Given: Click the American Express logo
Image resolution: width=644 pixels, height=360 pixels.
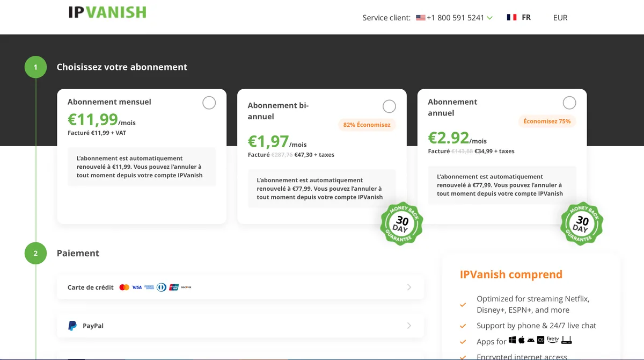Looking at the screenshot, I should tap(149, 287).
